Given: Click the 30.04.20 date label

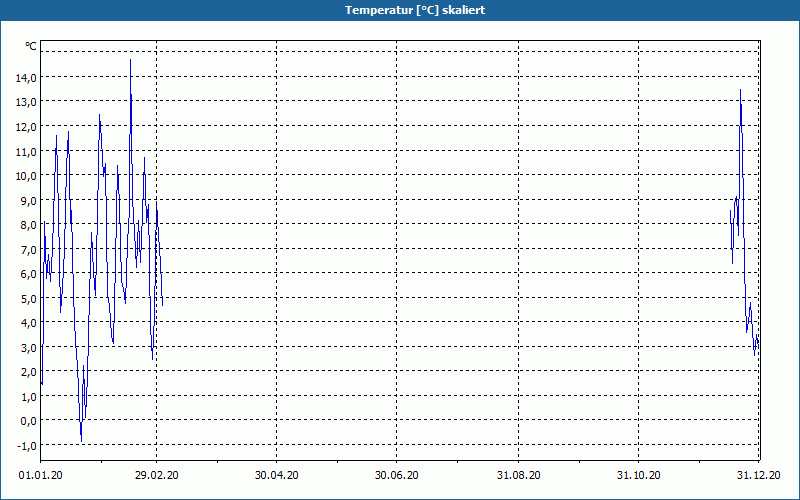Looking at the screenshot, I should [x=277, y=475].
